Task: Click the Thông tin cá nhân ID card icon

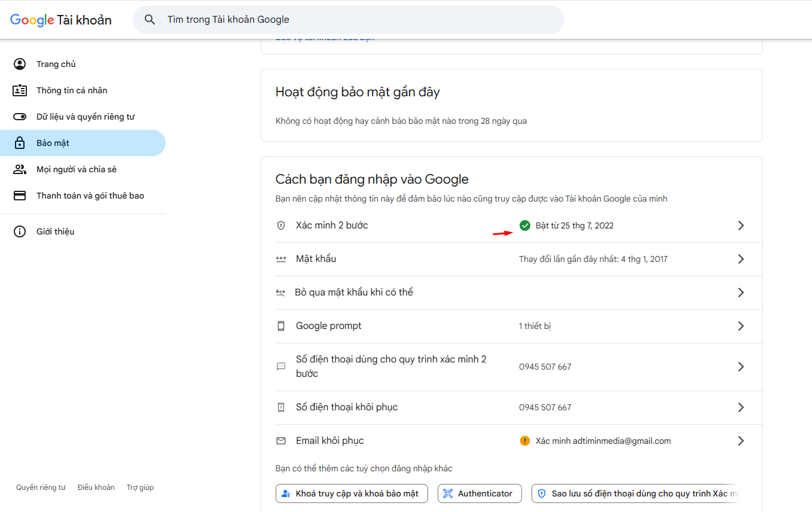Action: pyautogui.click(x=20, y=90)
